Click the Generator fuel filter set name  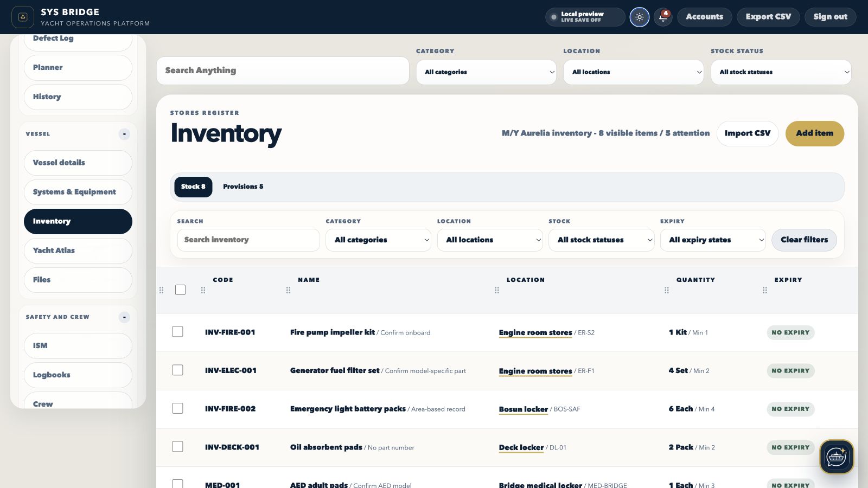(335, 370)
